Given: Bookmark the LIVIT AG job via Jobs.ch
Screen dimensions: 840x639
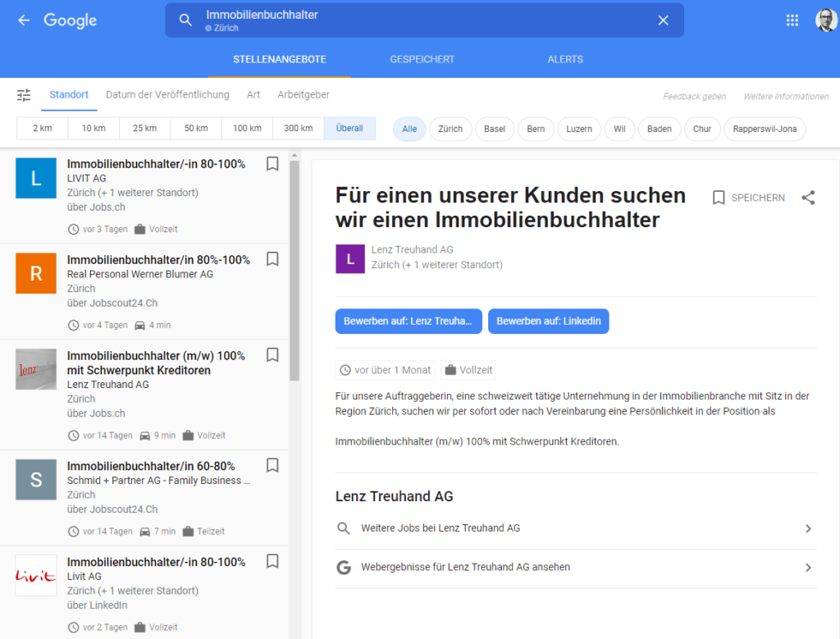Looking at the screenshot, I should pyautogui.click(x=272, y=164).
